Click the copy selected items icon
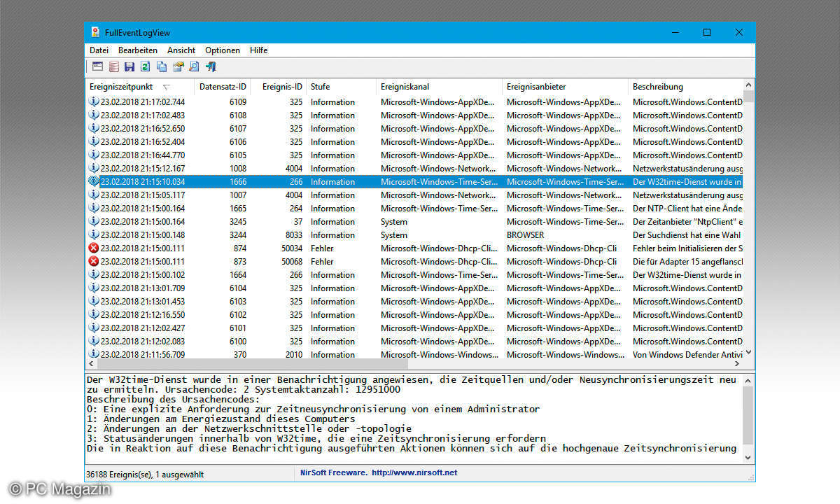 (162, 66)
